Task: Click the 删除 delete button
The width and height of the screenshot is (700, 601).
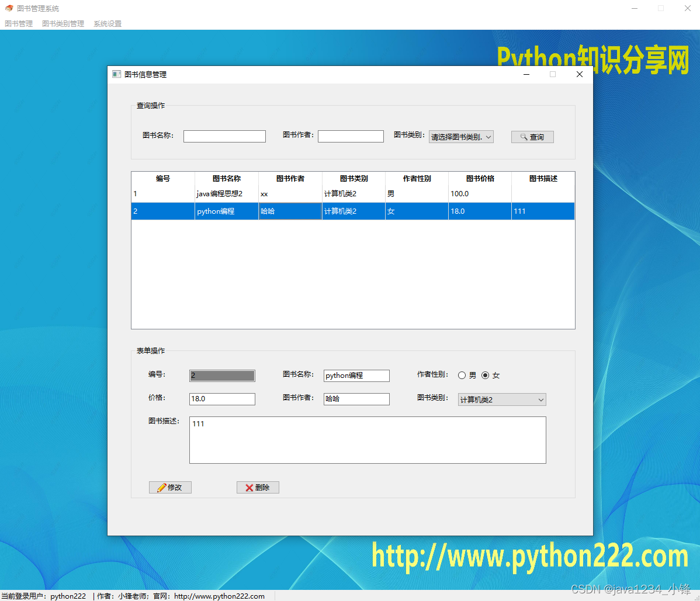Action: click(258, 487)
